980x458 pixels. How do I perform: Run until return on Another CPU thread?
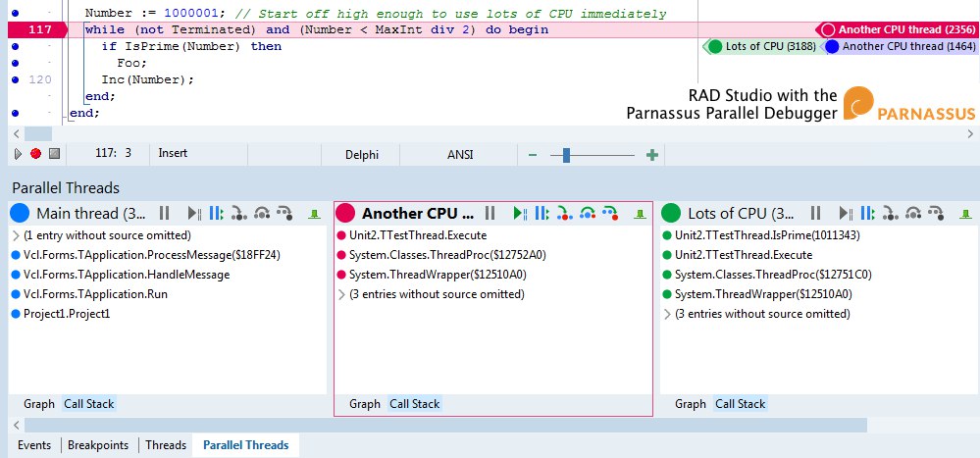[610, 214]
